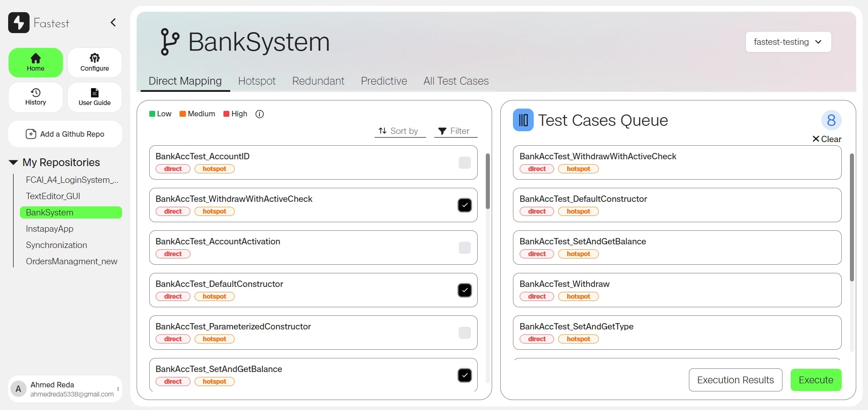The image size is (868, 410).
Task: Open the Configure page
Action: click(x=95, y=62)
